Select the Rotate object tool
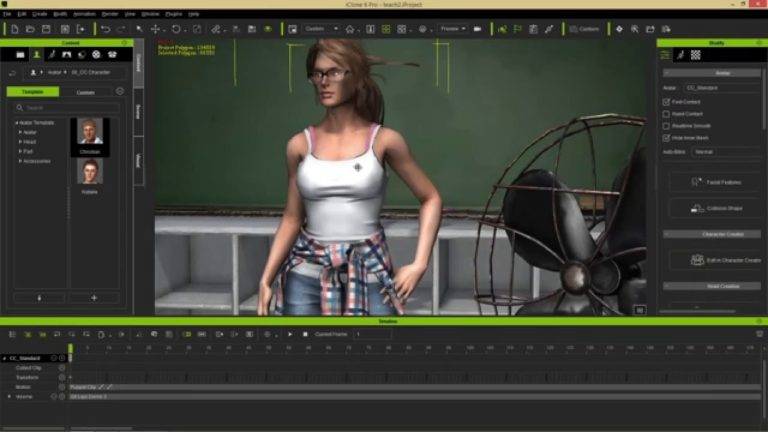This screenshot has width=768, height=432. [176, 29]
